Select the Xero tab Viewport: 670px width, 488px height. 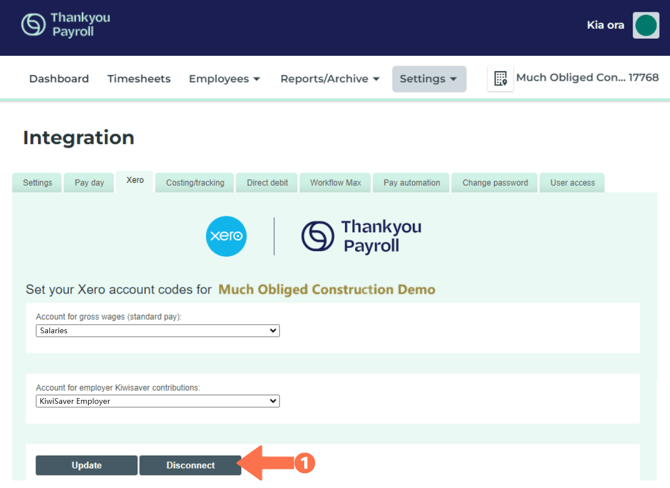tap(135, 181)
